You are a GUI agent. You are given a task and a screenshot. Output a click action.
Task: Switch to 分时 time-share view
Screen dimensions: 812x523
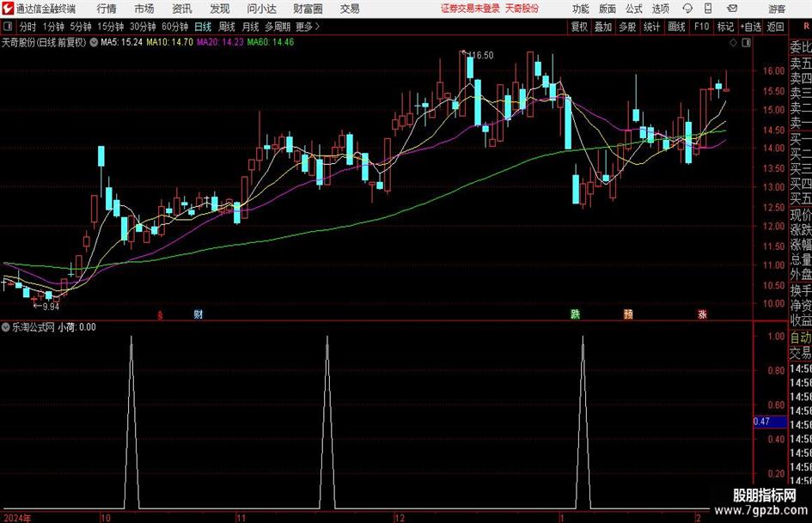(x=27, y=27)
